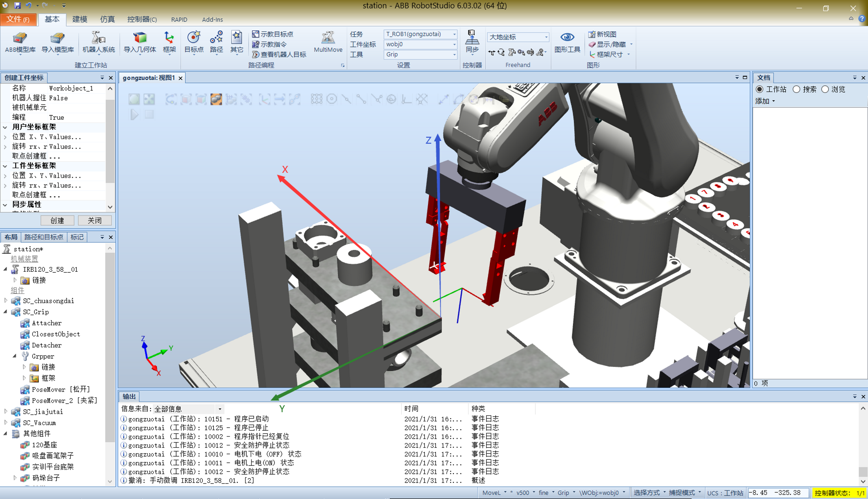
Task: Open the 工具 Grip dropdown
Action: coord(455,54)
